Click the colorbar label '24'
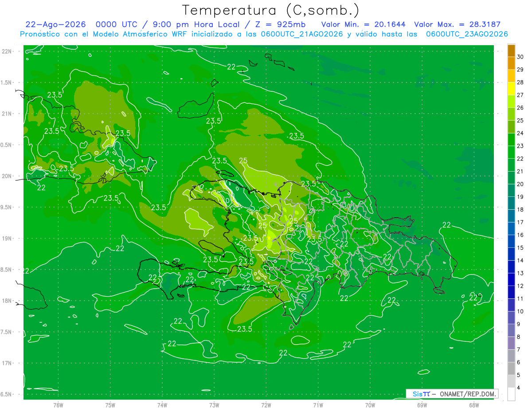This screenshot has width=532, height=411. pos(520,133)
